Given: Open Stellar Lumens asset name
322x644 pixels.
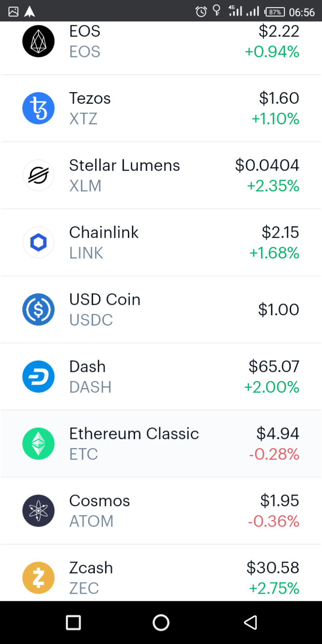Looking at the screenshot, I should (x=124, y=165).
